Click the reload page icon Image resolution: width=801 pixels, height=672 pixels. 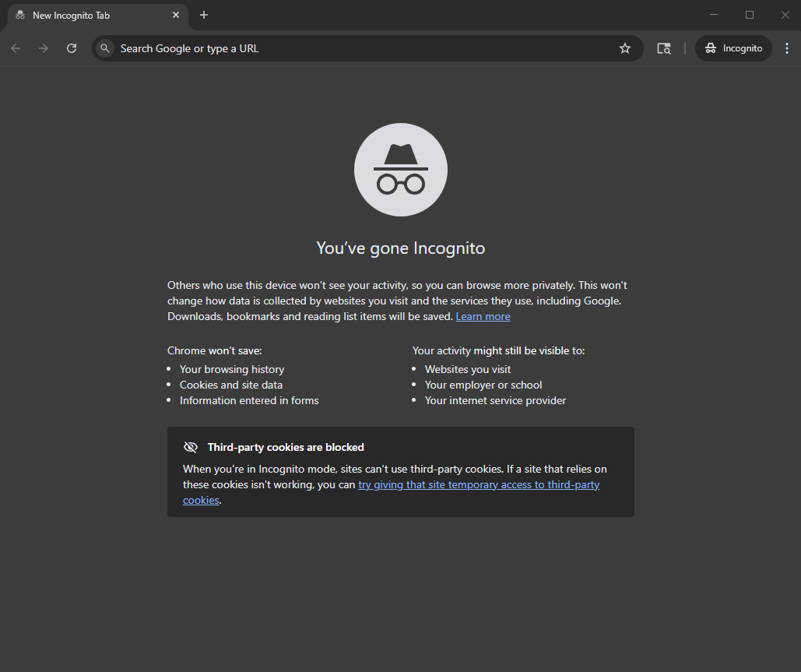coord(72,48)
